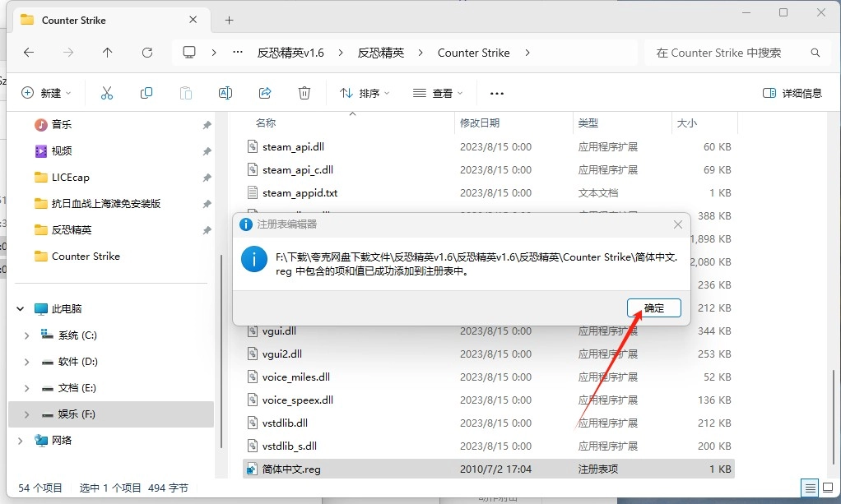Image resolution: width=841 pixels, height=504 pixels.
Task: Refresh the current folder view
Action: pyautogui.click(x=147, y=53)
